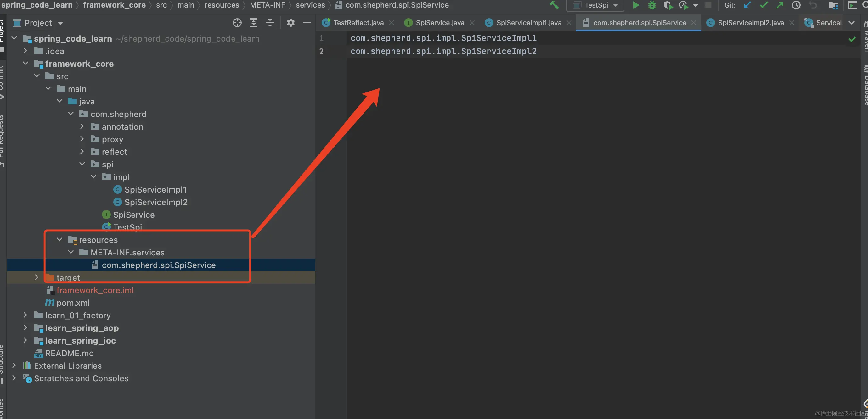Viewport: 868px width, 419px height.
Task: Expand the .idea folder
Action: [25, 51]
